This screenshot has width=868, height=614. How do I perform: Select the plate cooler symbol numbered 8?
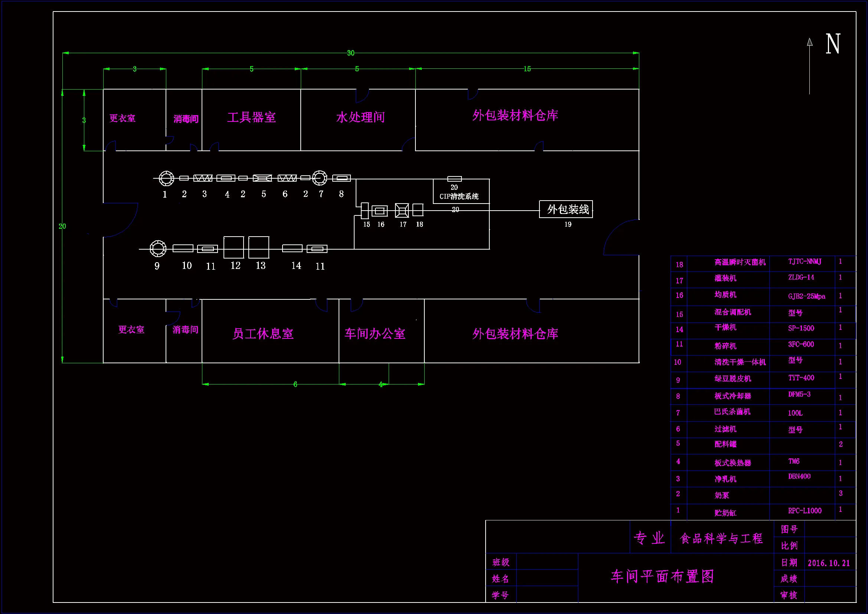(342, 178)
